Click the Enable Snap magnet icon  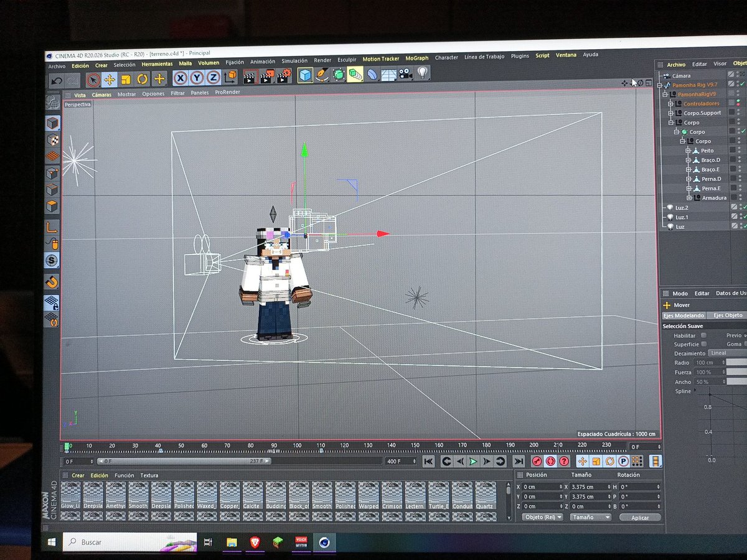tap(52, 281)
